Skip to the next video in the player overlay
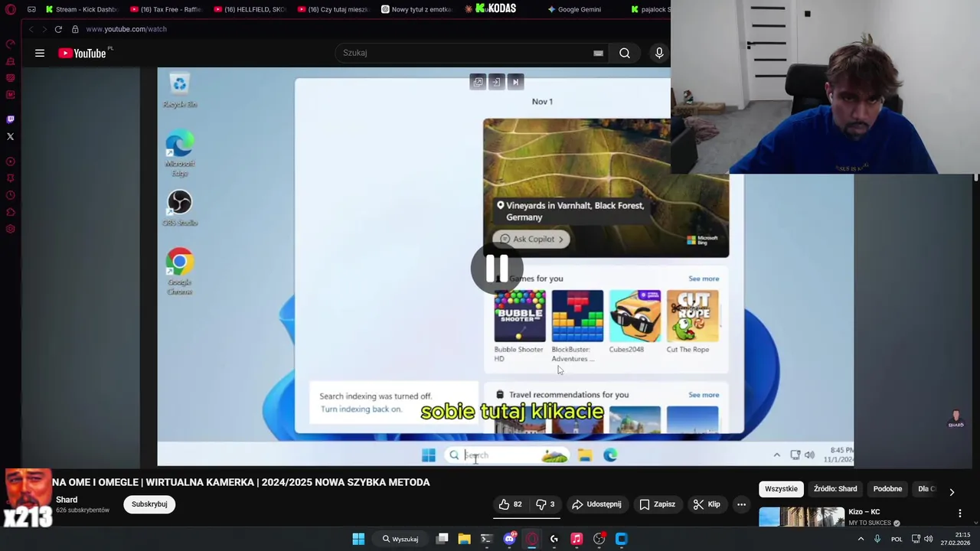 (515, 82)
